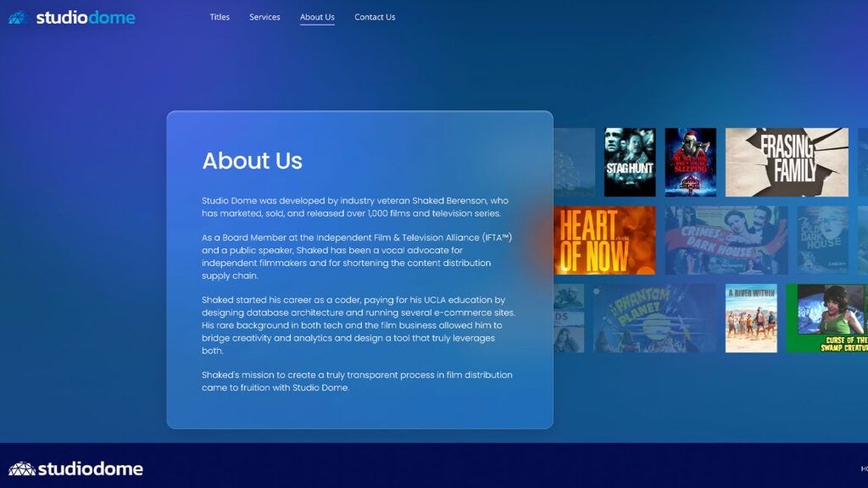This screenshot has height=488, width=868.
Task: Open the Titles menu item
Action: coord(220,17)
